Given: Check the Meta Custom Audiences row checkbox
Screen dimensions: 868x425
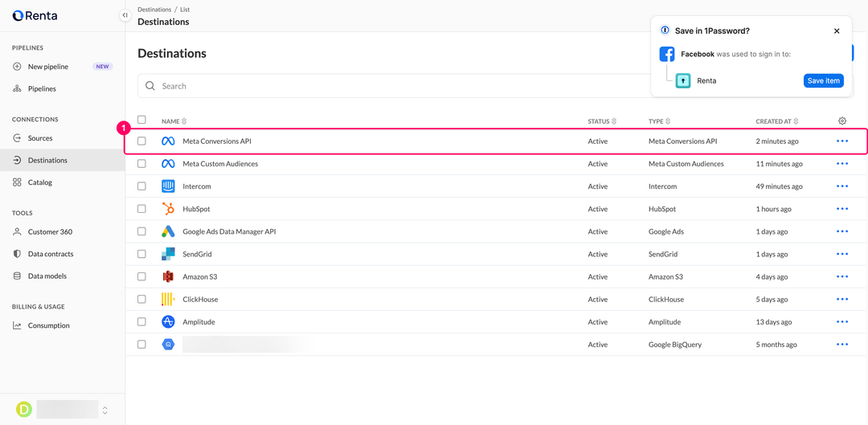Looking at the screenshot, I should (141, 164).
